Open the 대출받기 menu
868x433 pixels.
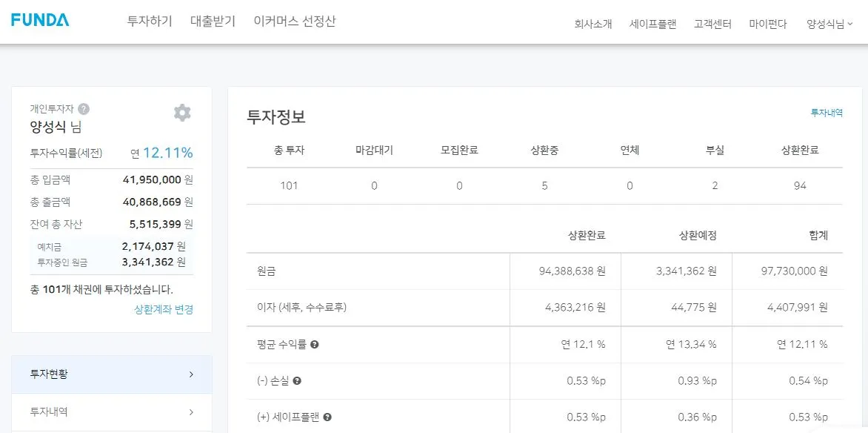tap(213, 22)
